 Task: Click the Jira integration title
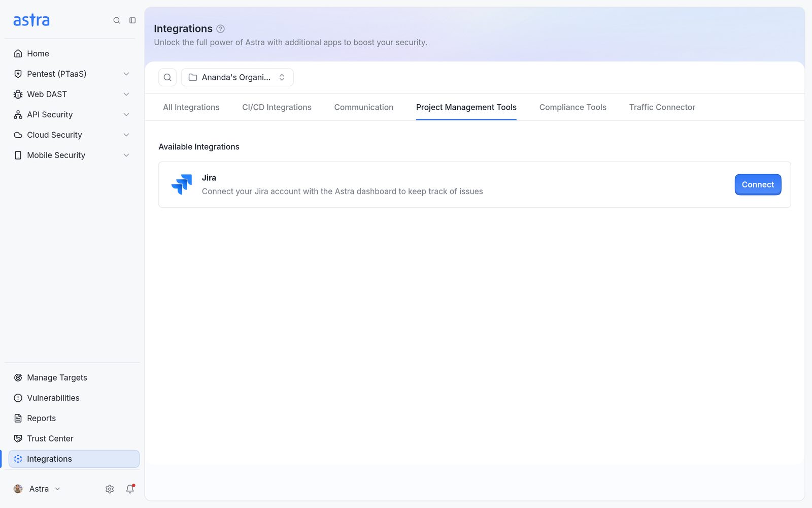click(209, 178)
